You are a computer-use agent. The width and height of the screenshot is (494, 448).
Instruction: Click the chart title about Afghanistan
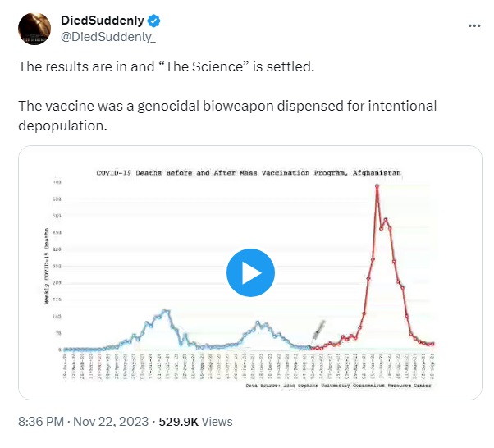(249, 173)
